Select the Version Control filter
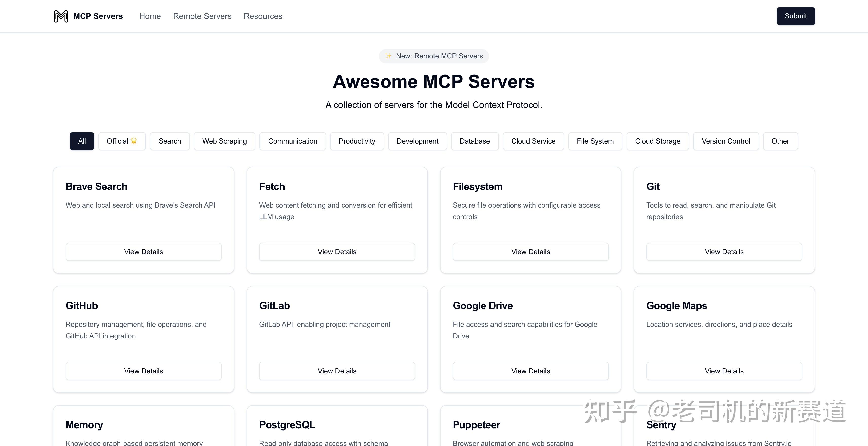This screenshot has height=446, width=868. tap(725, 141)
